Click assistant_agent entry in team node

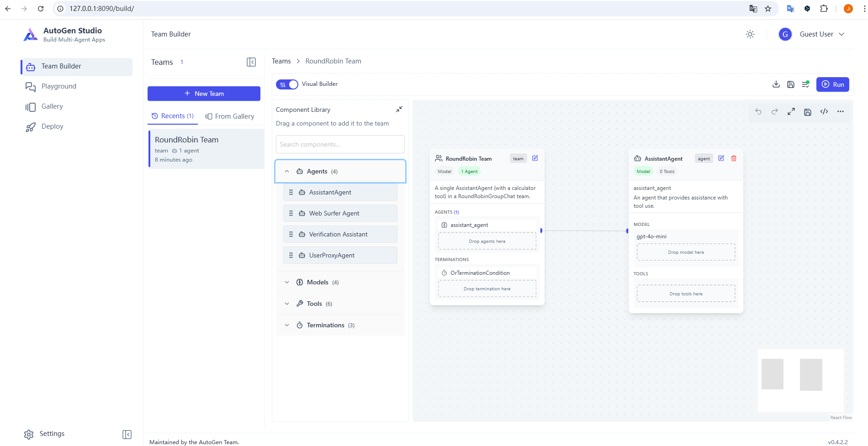487,225
